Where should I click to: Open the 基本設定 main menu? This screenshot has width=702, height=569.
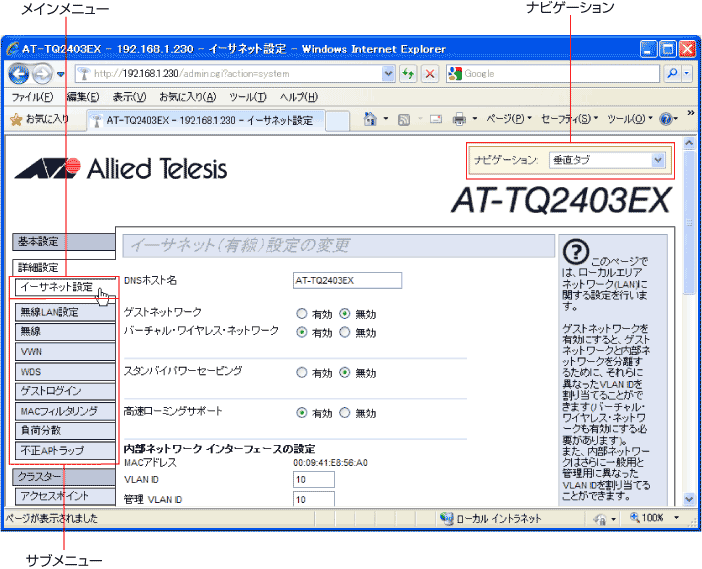pos(64,242)
